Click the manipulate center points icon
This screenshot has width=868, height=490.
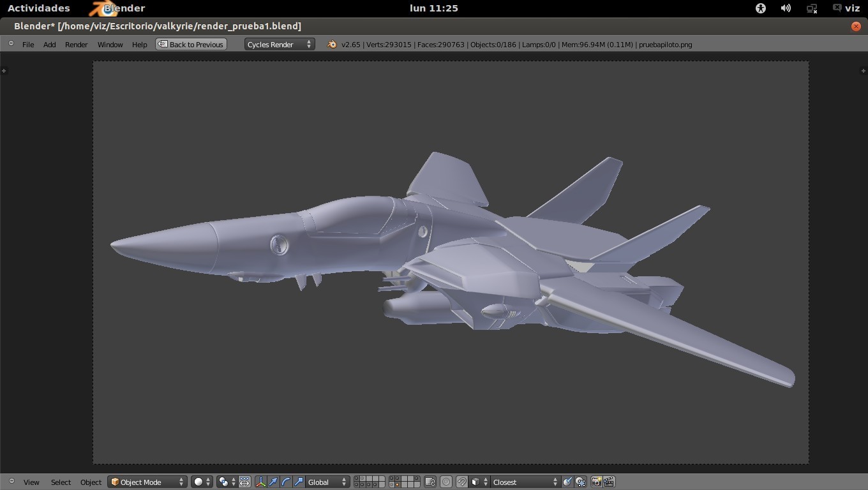click(x=245, y=482)
